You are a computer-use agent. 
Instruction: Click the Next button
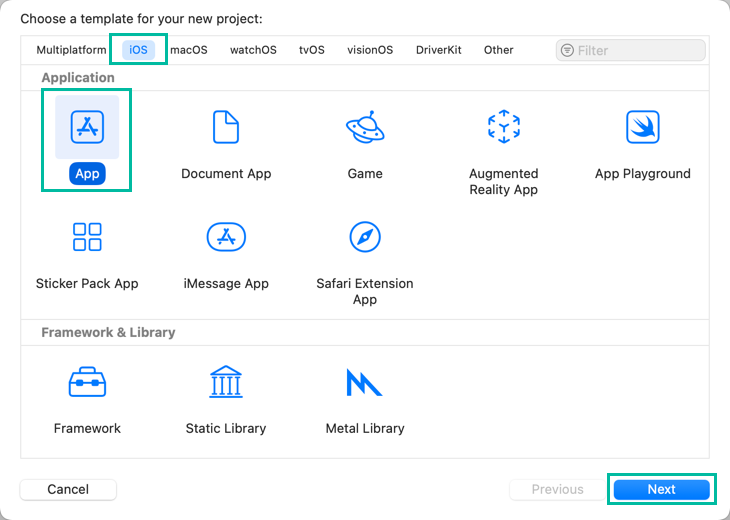(661, 489)
